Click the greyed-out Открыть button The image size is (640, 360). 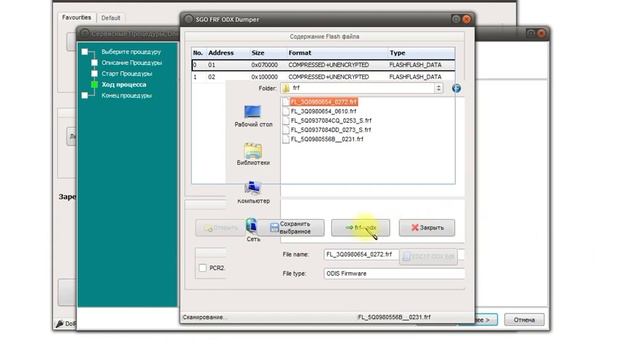(220, 228)
